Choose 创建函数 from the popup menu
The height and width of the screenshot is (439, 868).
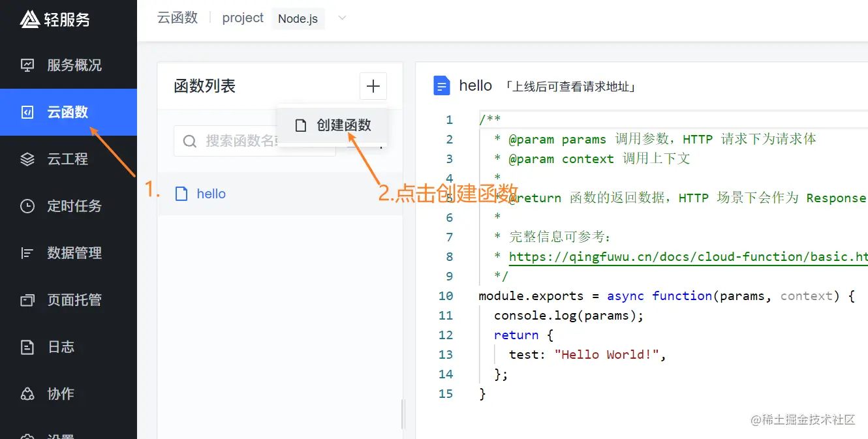click(x=333, y=125)
